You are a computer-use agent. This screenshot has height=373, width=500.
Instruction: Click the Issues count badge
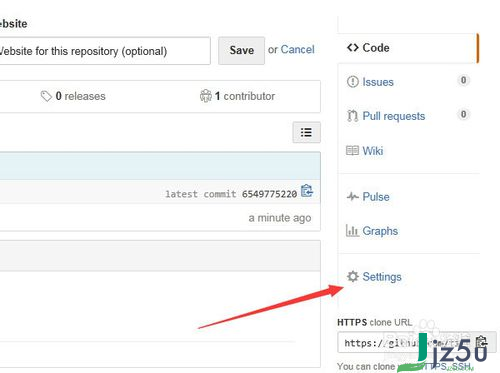point(463,80)
